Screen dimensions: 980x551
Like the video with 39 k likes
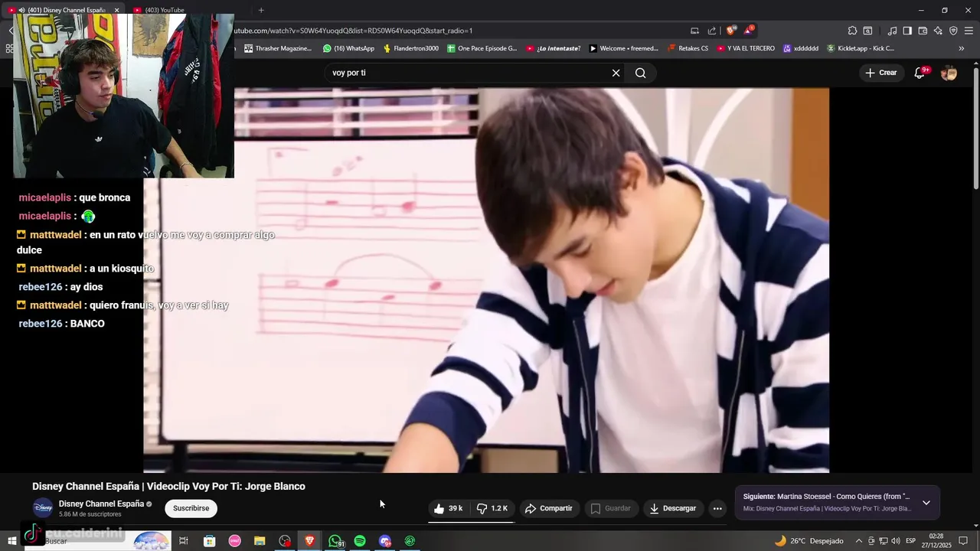pyautogui.click(x=449, y=508)
